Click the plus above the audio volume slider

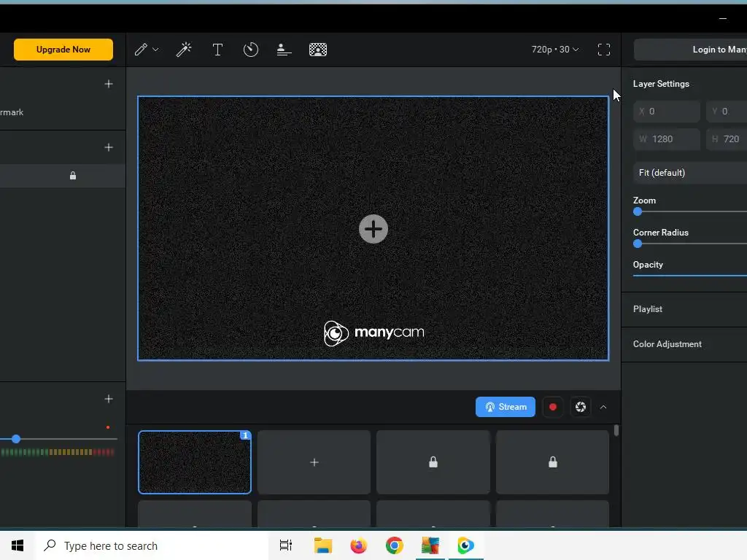click(x=109, y=399)
